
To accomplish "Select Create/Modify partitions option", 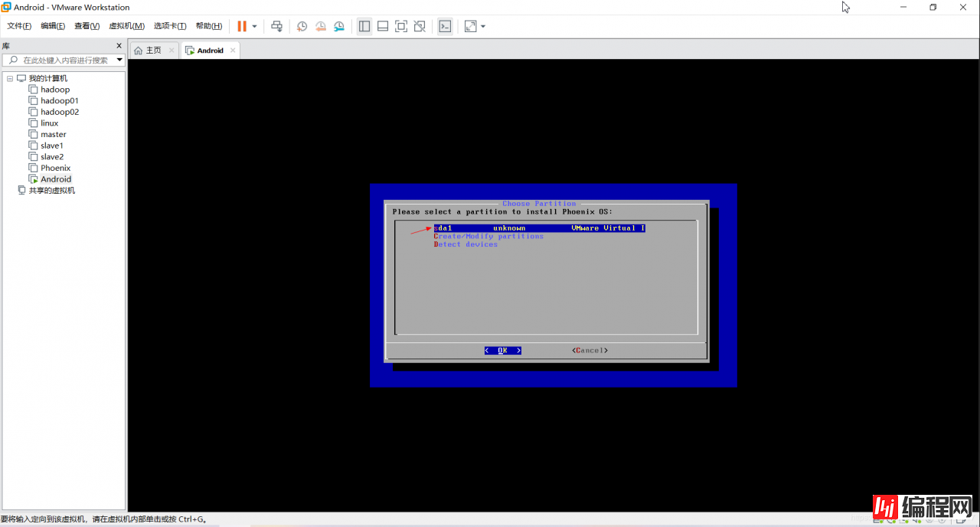I will pyautogui.click(x=488, y=236).
